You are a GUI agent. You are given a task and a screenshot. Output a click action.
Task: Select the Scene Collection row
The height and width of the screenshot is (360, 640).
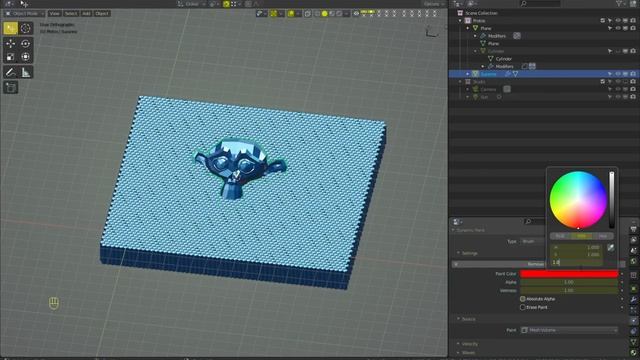(481, 13)
